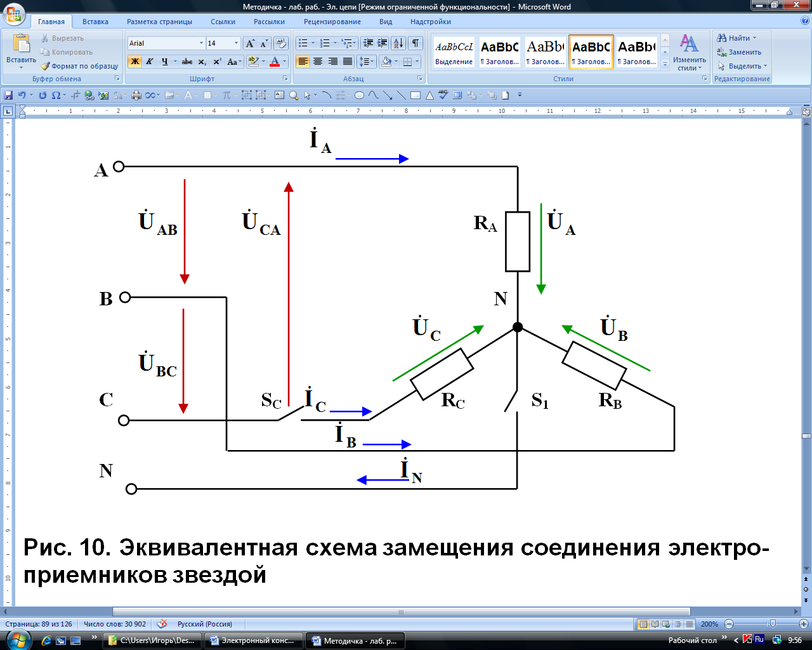Open the Рецензирование tab
This screenshot has width=812, height=650.
pyautogui.click(x=332, y=22)
